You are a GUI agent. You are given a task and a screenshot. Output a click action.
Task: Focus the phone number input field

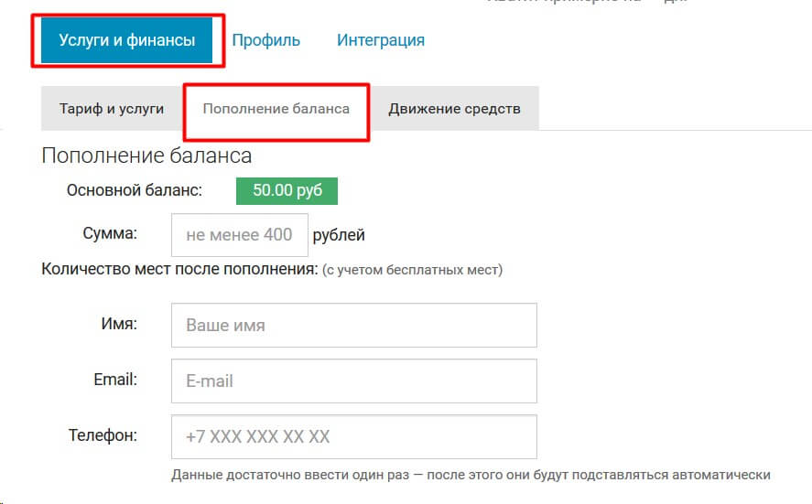click(353, 436)
